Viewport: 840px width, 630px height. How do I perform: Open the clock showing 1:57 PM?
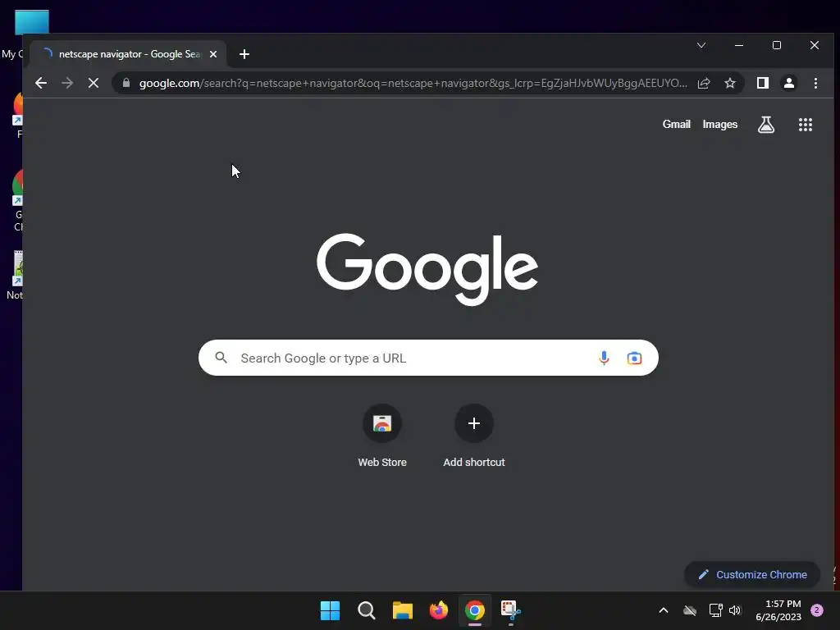(778, 610)
